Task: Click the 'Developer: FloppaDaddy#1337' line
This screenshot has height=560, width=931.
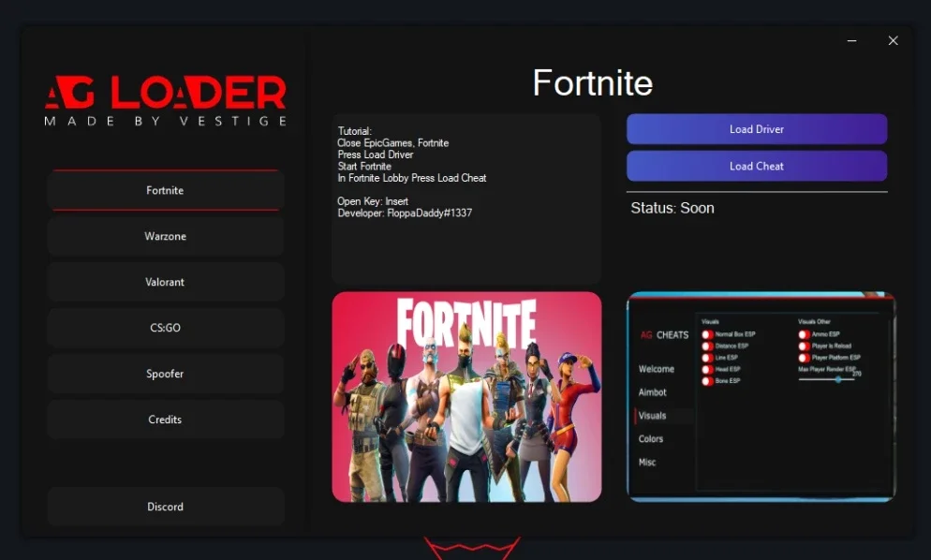Action: pos(405,213)
